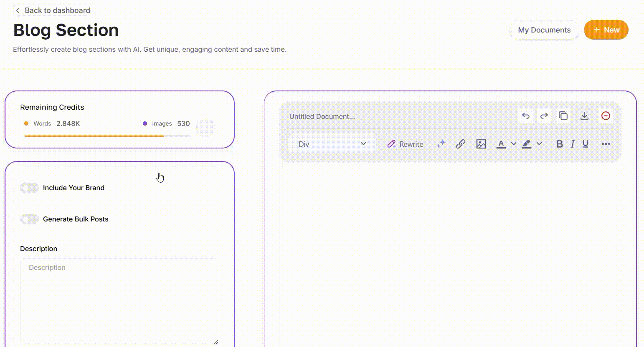Image resolution: width=644 pixels, height=347 pixels.
Task: Click the AI sparkle icon
Action: [441, 144]
